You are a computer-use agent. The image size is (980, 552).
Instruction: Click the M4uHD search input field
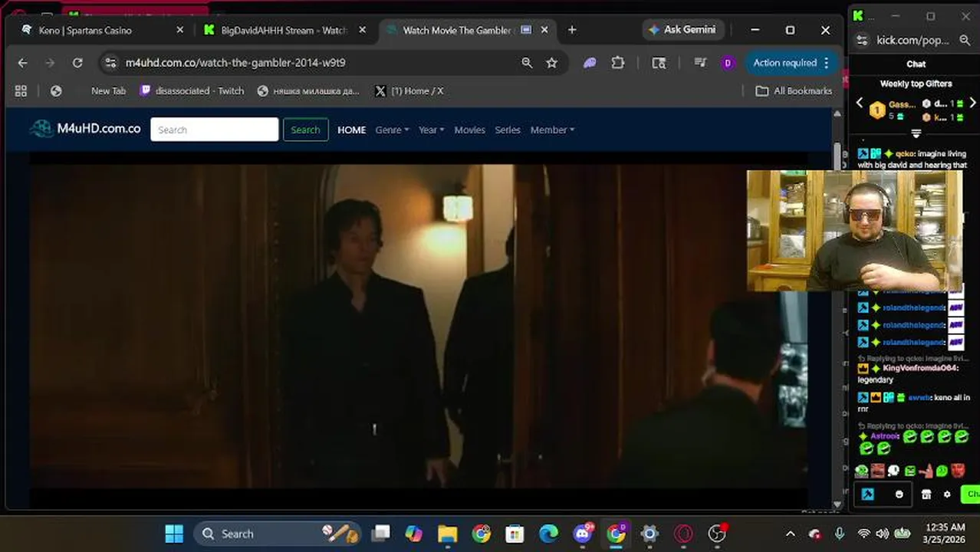click(x=215, y=130)
